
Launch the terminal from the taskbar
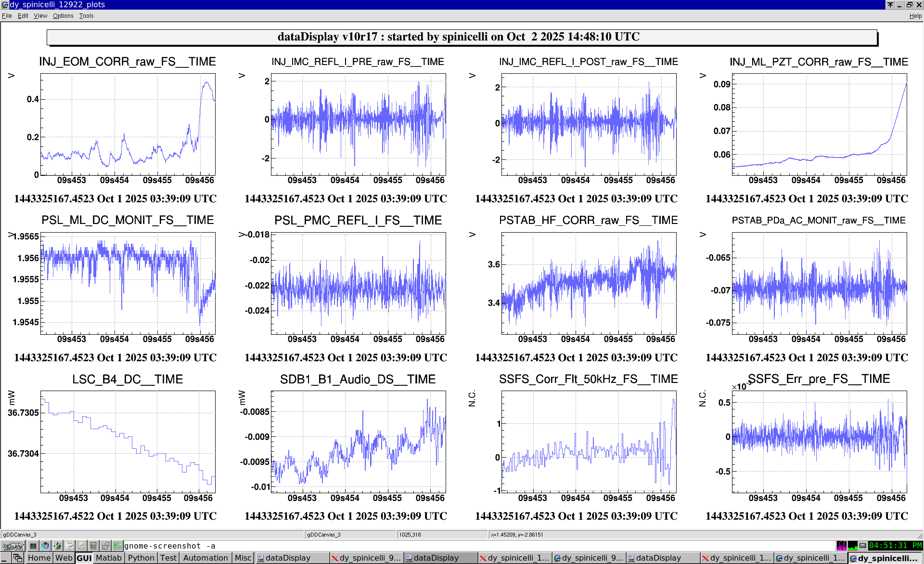click(x=33, y=546)
